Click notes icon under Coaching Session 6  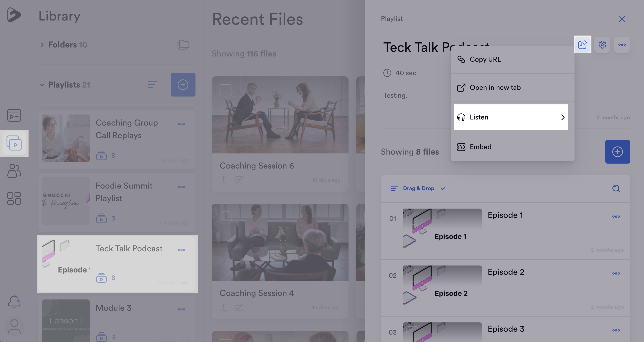(239, 180)
